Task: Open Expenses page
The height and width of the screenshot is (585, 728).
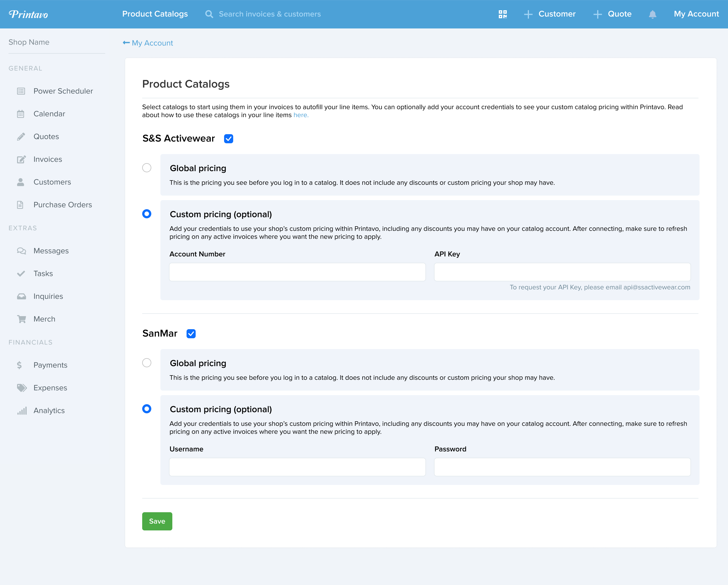Action: click(x=50, y=388)
